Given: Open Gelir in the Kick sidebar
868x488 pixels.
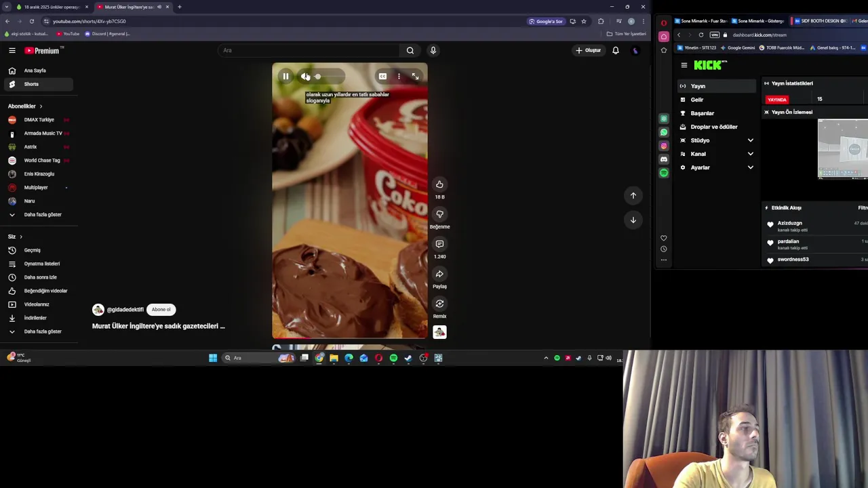Looking at the screenshot, I should (x=717, y=100).
